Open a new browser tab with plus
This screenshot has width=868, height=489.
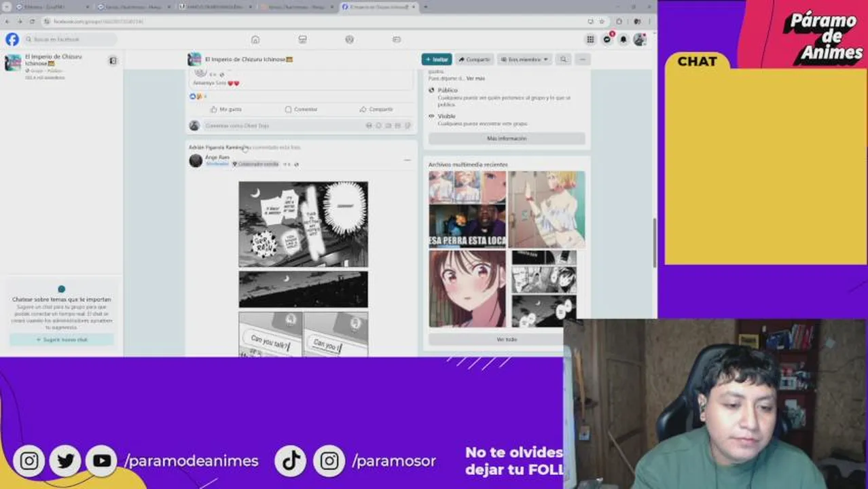(x=425, y=7)
